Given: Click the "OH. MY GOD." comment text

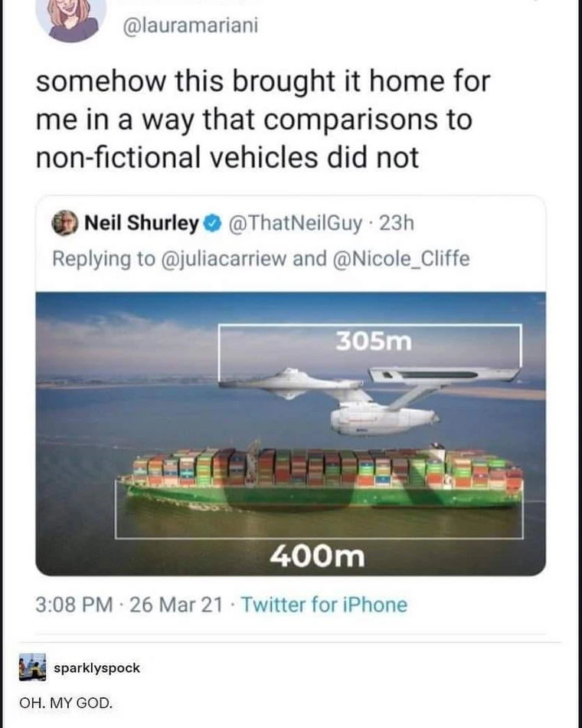Looking at the screenshot, I should (67, 703).
